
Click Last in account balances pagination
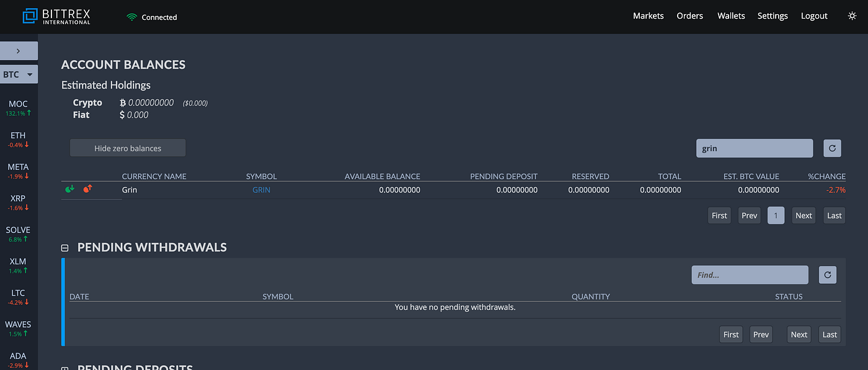[x=835, y=215]
